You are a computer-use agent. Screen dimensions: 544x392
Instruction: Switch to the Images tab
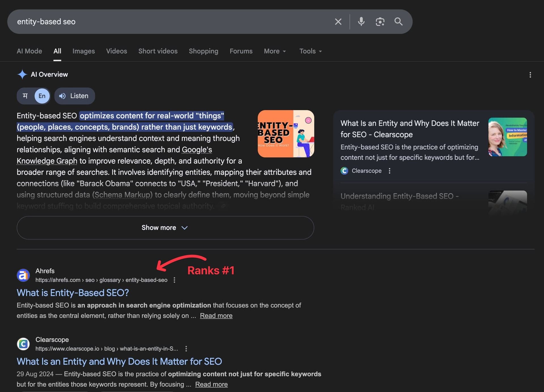coord(84,51)
